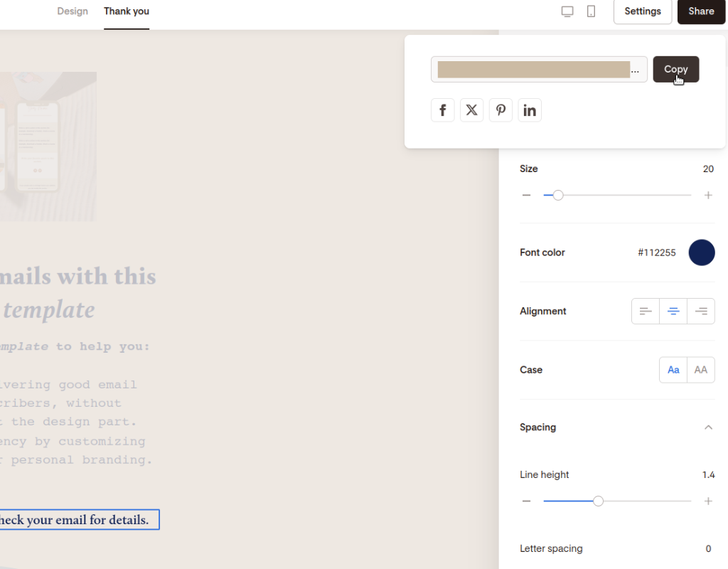Align text center

point(673,312)
